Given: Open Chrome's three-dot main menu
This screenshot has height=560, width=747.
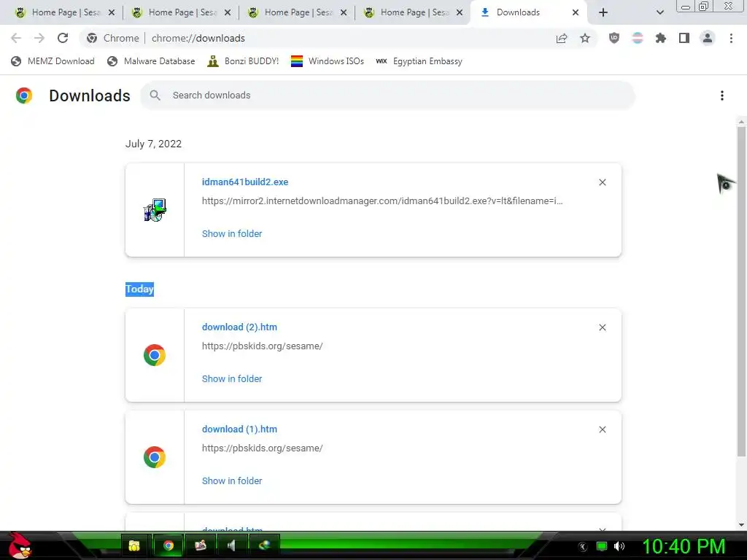Looking at the screenshot, I should (x=731, y=38).
